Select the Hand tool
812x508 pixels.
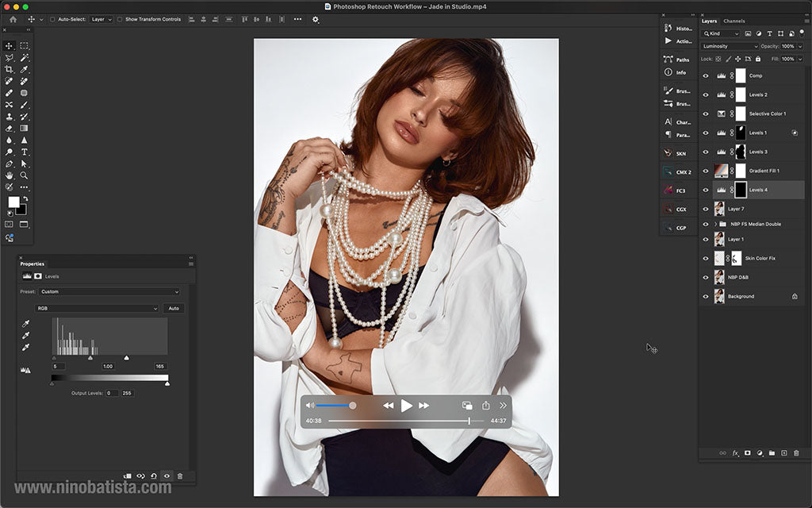click(9, 175)
